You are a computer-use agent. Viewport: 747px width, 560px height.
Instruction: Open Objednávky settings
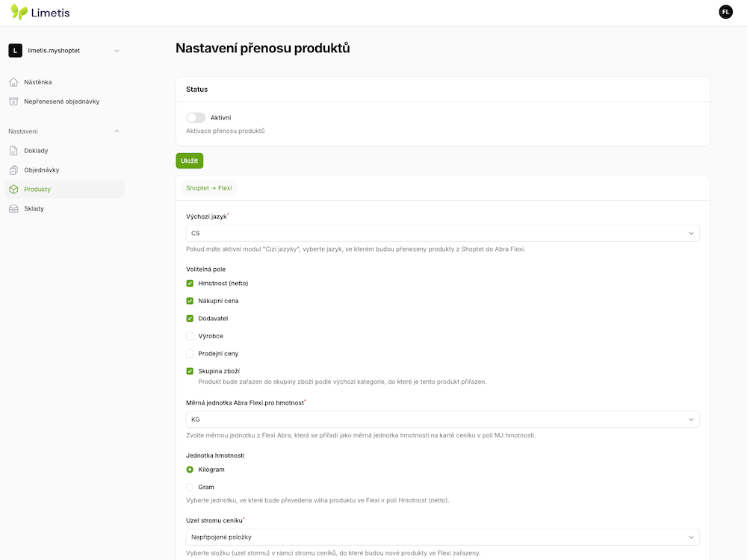[64, 170]
